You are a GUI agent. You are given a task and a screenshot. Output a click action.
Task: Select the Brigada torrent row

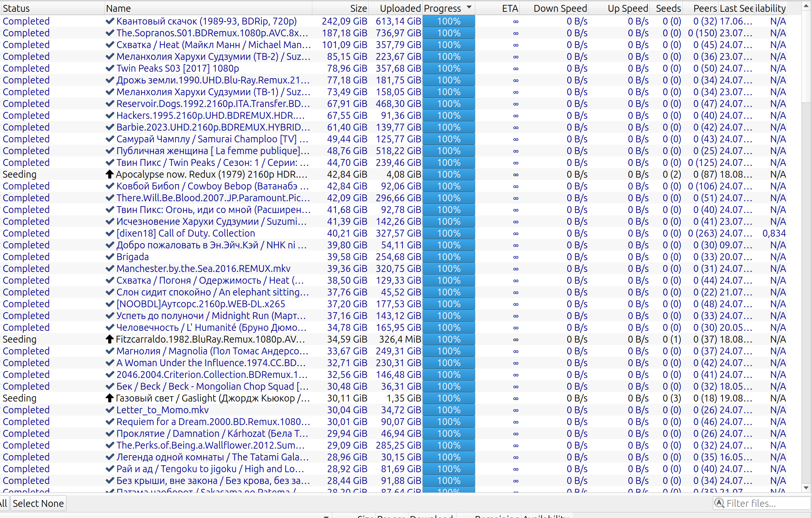(x=132, y=257)
